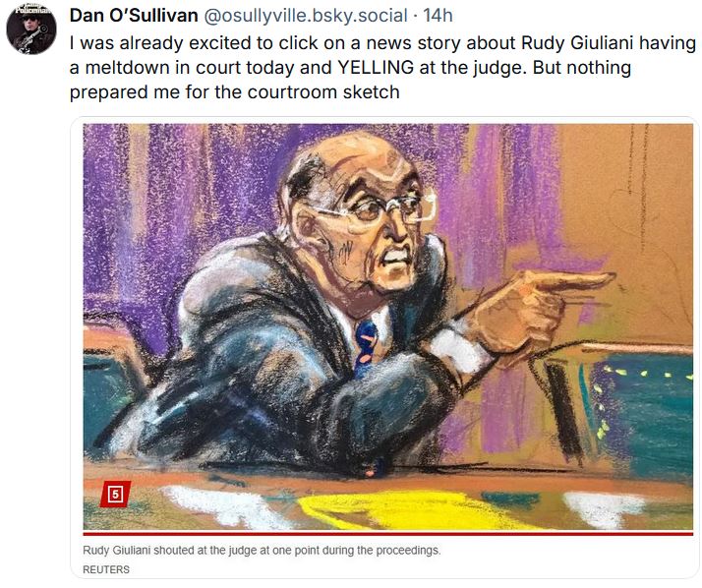The width and height of the screenshot is (702, 588).
Task: Click the 14h post timestamp
Action: (x=438, y=16)
